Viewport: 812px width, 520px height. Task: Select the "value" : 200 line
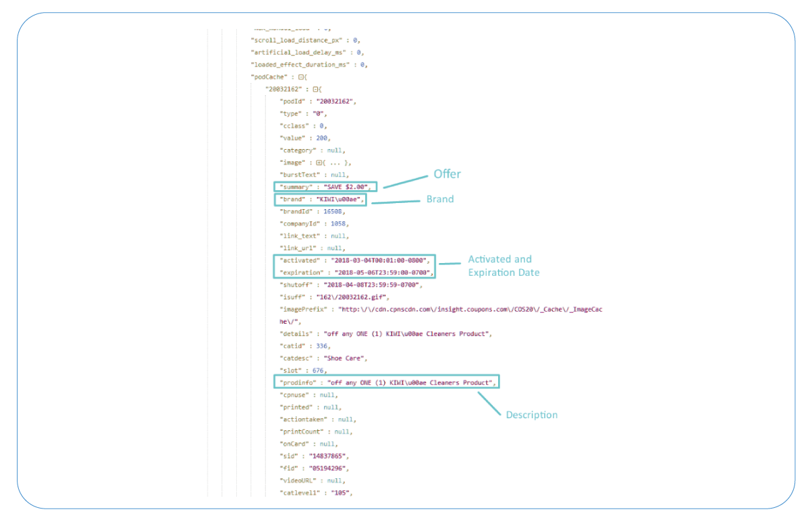click(x=305, y=138)
